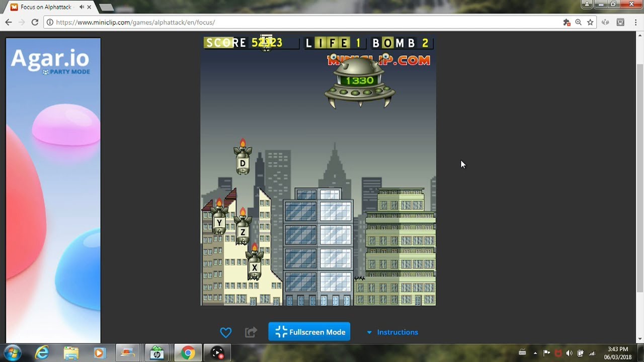Image resolution: width=644 pixels, height=362 pixels.
Task: Reload the page with the refresh icon
Action: [x=35, y=22]
